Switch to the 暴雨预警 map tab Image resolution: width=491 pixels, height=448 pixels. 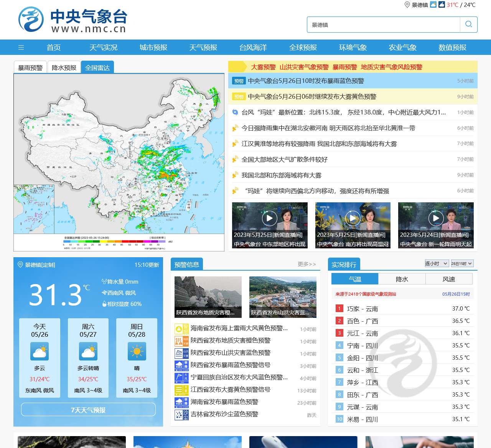30,68
